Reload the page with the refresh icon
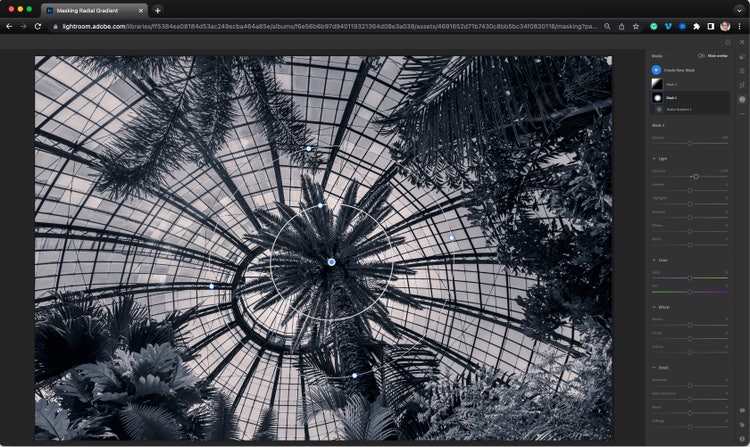 pyautogui.click(x=38, y=26)
